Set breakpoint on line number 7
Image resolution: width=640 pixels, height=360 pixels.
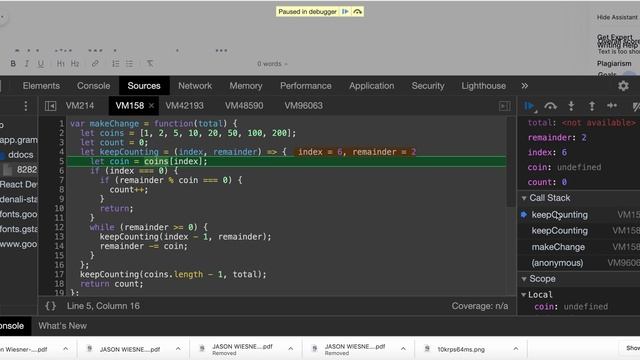(61, 180)
